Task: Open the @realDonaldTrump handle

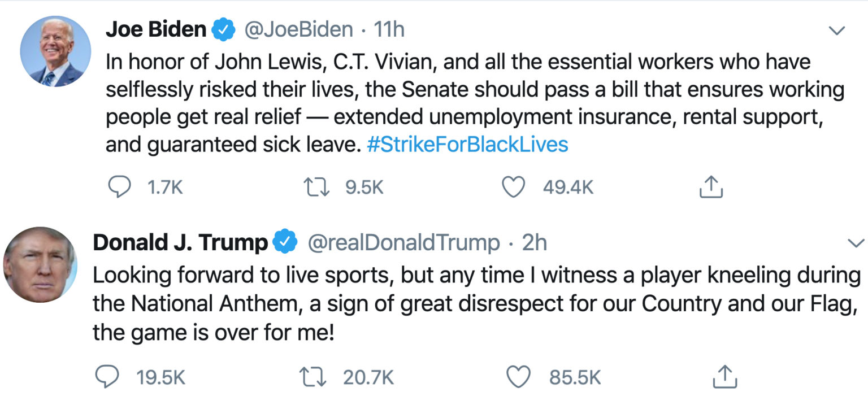Action: coord(403,242)
